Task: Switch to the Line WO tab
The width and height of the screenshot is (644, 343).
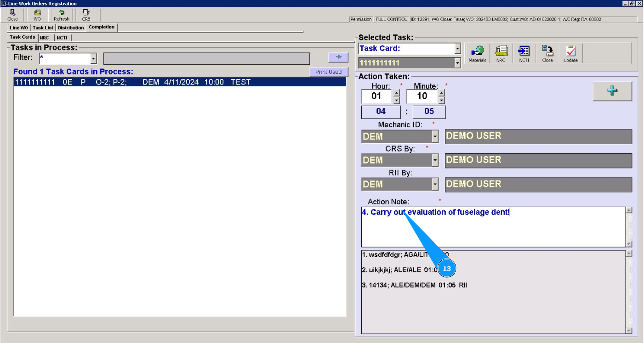Action: (18, 28)
